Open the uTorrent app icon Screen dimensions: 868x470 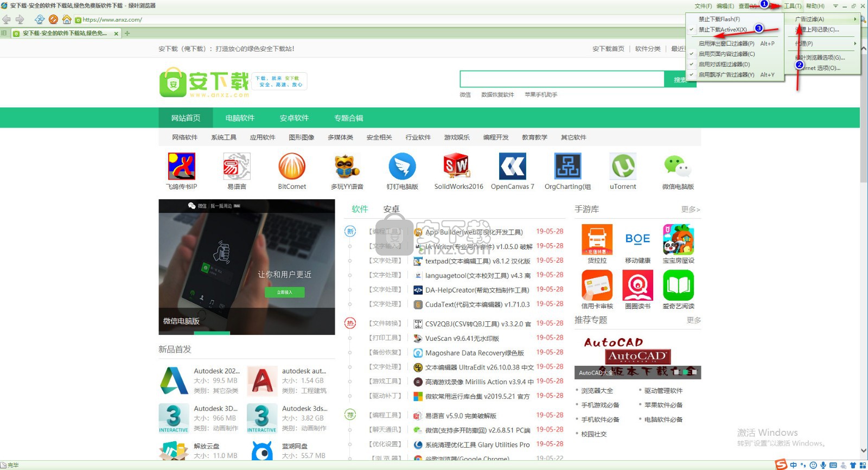coord(623,166)
